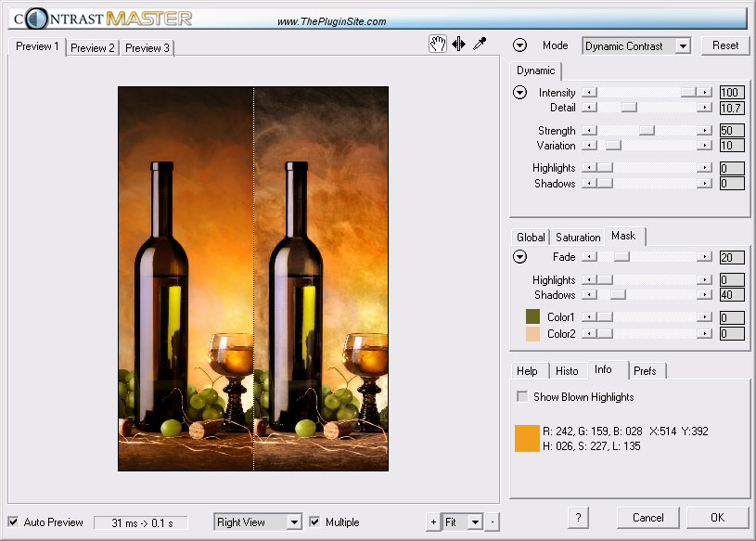Click the olive green Color1 swatch

click(x=532, y=317)
